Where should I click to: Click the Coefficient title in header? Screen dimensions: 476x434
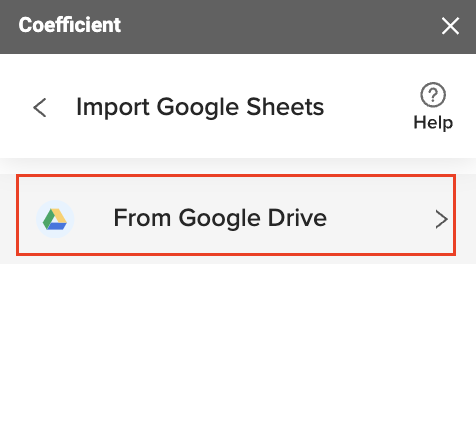point(70,25)
